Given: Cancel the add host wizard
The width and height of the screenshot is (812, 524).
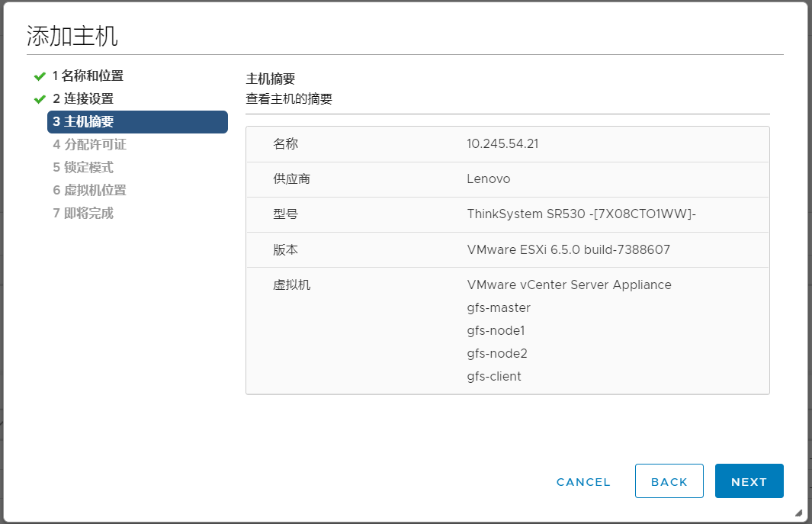Looking at the screenshot, I should (x=583, y=482).
